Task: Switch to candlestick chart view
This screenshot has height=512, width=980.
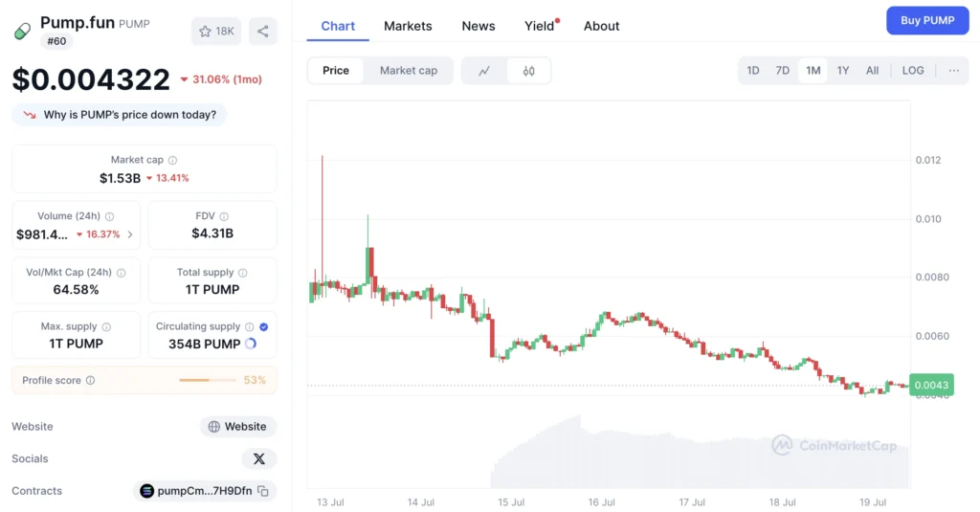Action: click(x=528, y=71)
